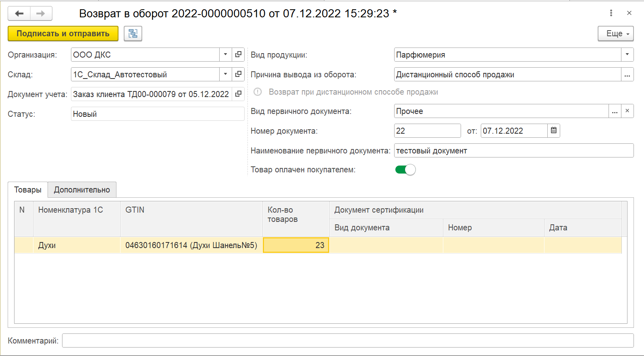Viewport: 644px width, 356px height.
Task: Click the Вид первичного документа field with Прочее
Action: (x=501, y=111)
